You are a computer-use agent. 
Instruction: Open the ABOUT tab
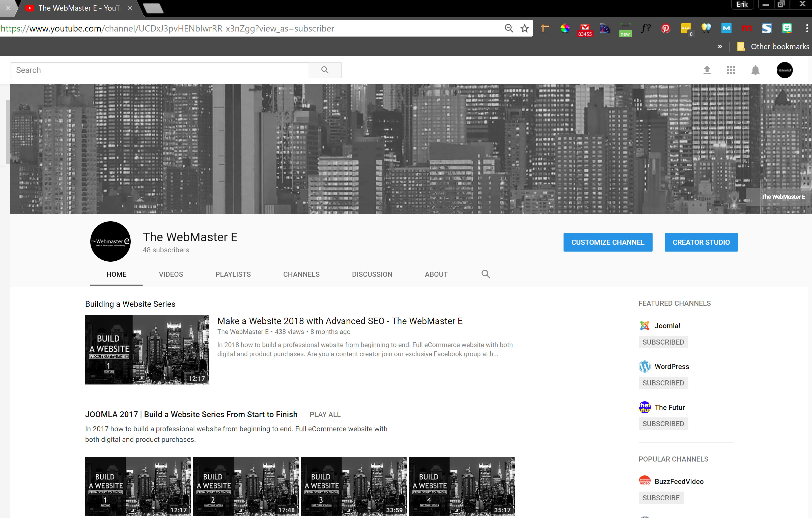(436, 274)
